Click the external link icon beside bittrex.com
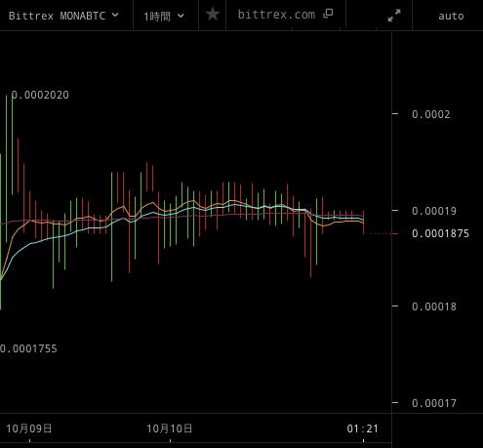 pyautogui.click(x=328, y=14)
